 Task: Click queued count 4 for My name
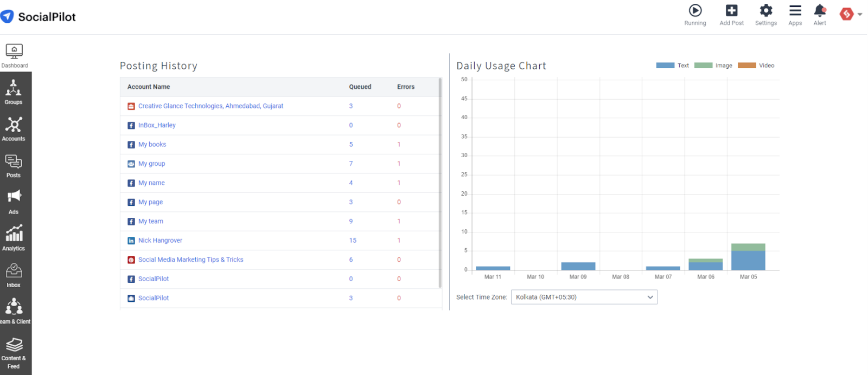tap(351, 183)
